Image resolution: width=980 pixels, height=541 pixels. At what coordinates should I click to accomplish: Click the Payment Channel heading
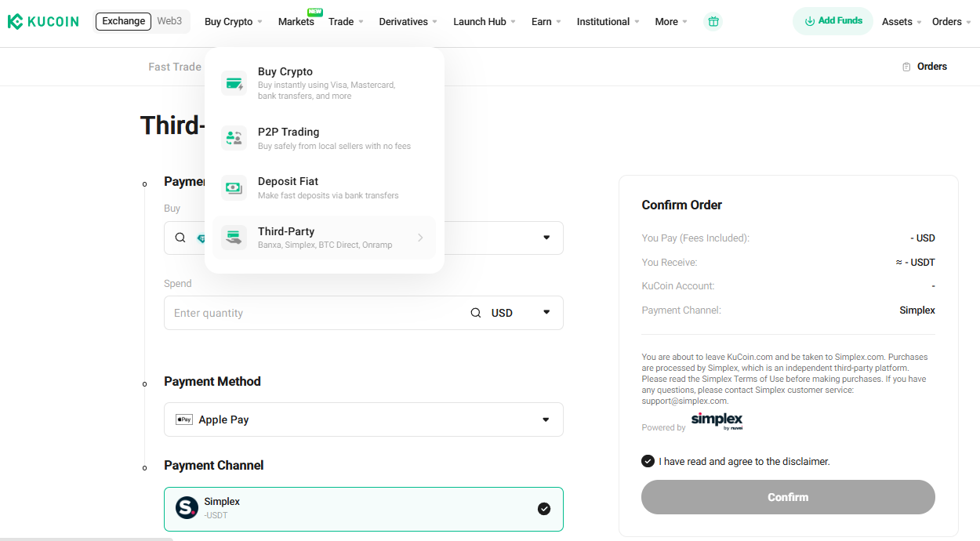(214, 465)
